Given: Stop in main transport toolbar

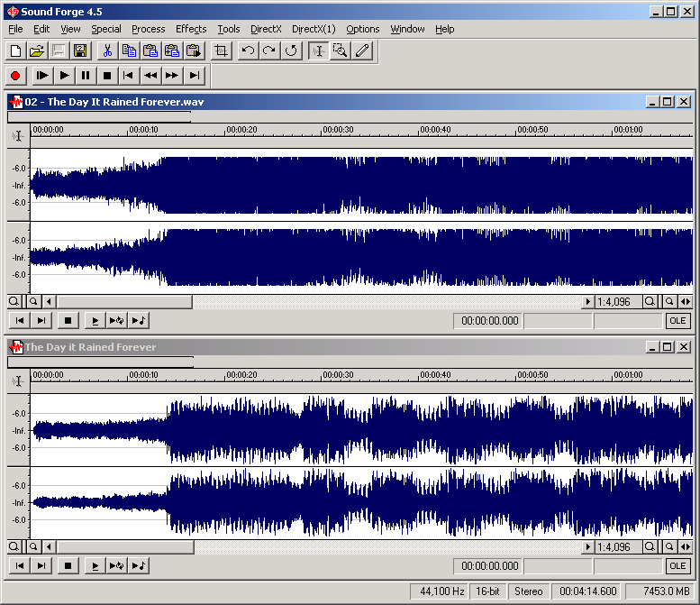Looking at the screenshot, I should click(107, 76).
